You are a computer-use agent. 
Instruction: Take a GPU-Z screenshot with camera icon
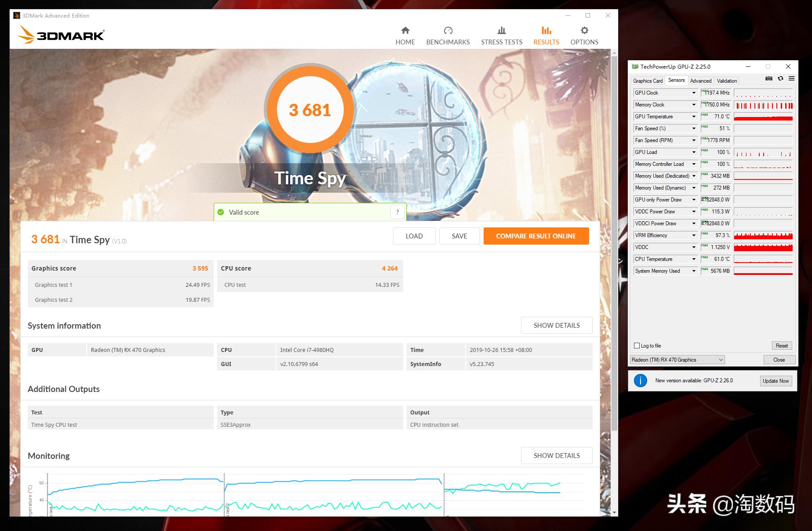tap(769, 78)
